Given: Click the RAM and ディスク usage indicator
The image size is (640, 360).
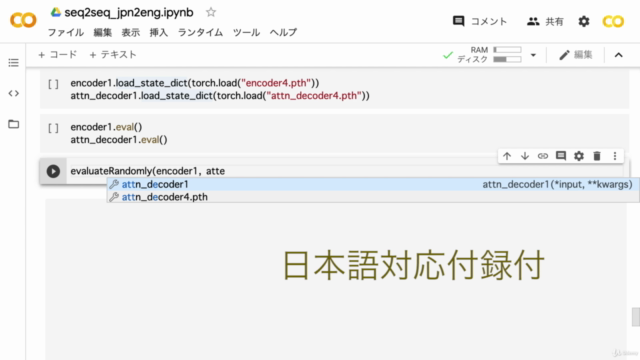Looking at the screenshot, I should [489, 55].
